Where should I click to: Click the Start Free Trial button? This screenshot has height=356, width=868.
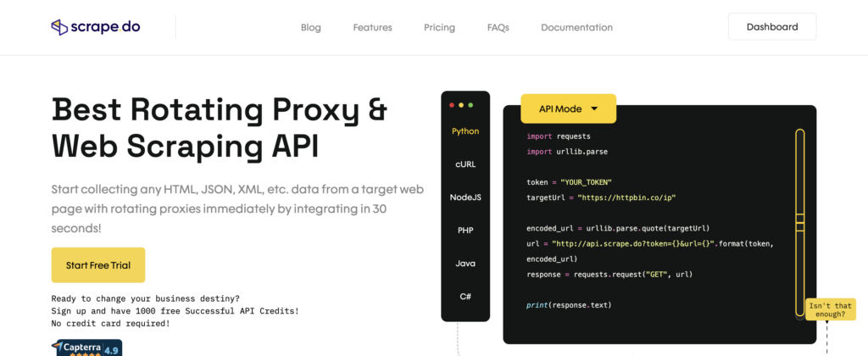point(98,265)
